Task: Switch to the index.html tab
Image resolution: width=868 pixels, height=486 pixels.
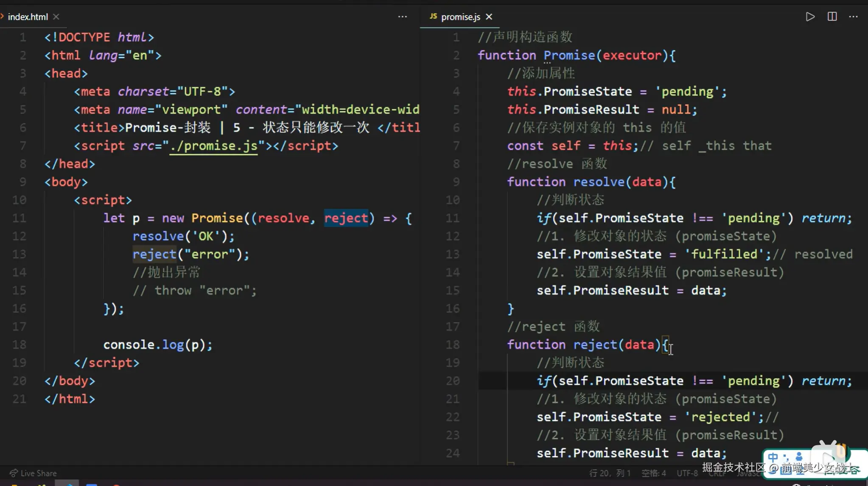Action: tap(28, 17)
